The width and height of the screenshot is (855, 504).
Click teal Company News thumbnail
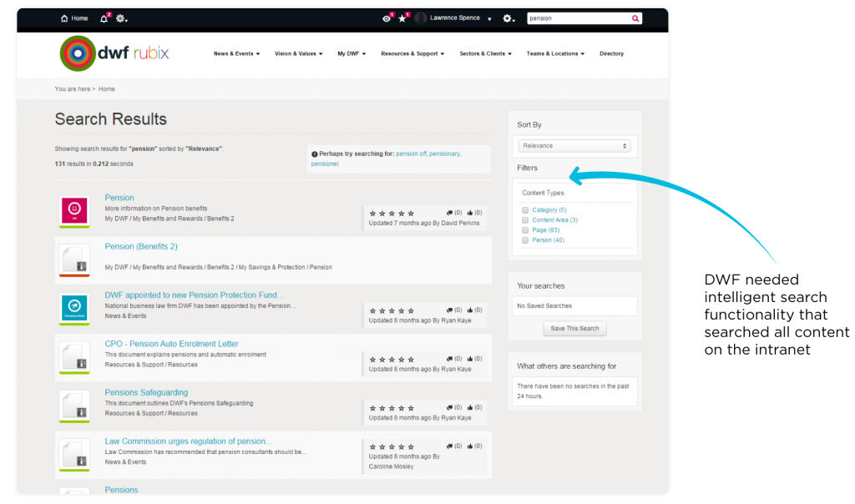point(74,308)
